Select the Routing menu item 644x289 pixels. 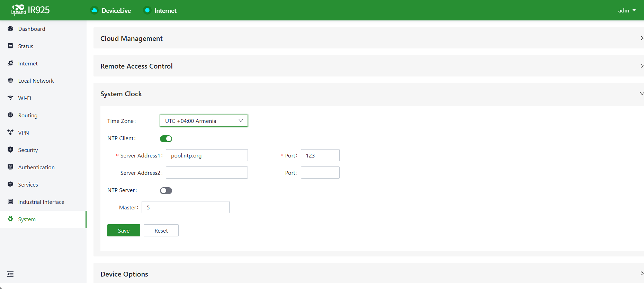[x=43, y=115]
